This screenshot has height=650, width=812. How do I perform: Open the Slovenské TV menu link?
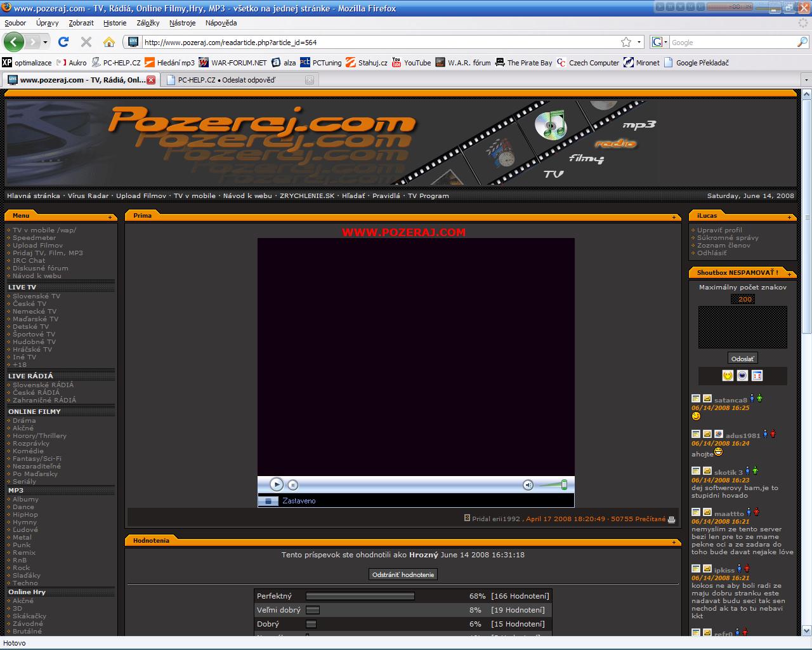37,296
